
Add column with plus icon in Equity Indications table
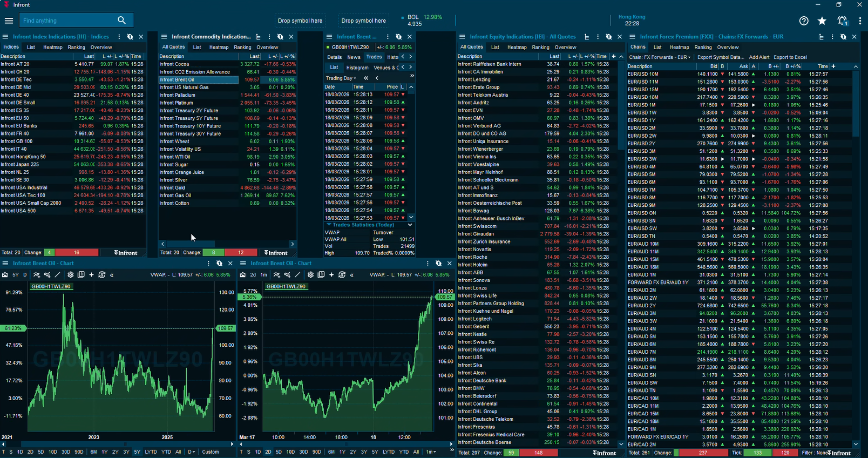[614, 56]
